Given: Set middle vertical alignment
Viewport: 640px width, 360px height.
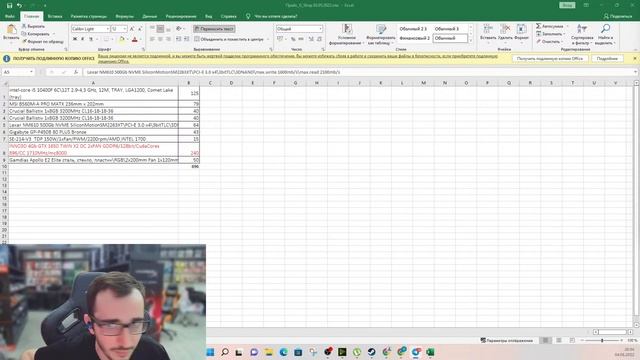Looking at the screenshot, I should (x=160, y=29).
